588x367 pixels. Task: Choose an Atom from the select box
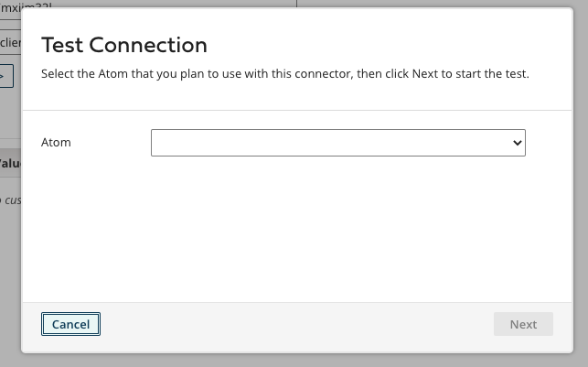[337, 143]
